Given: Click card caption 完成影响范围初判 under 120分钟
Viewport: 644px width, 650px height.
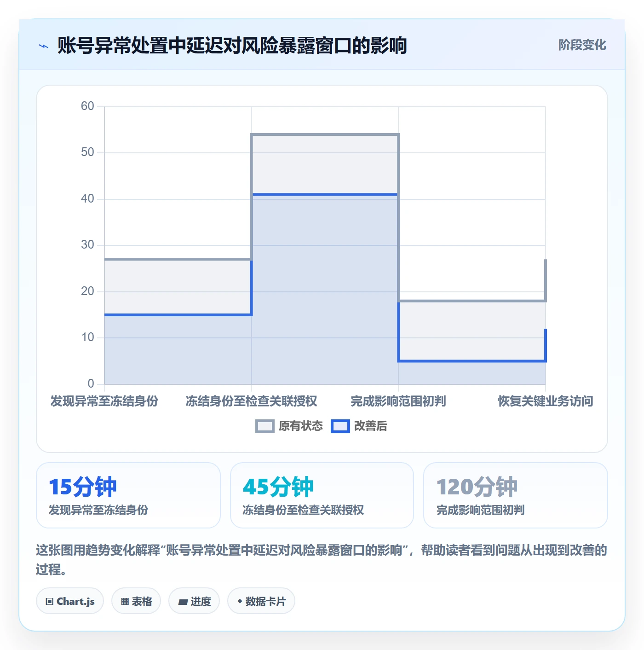Looking at the screenshot, I should (481, 510).
